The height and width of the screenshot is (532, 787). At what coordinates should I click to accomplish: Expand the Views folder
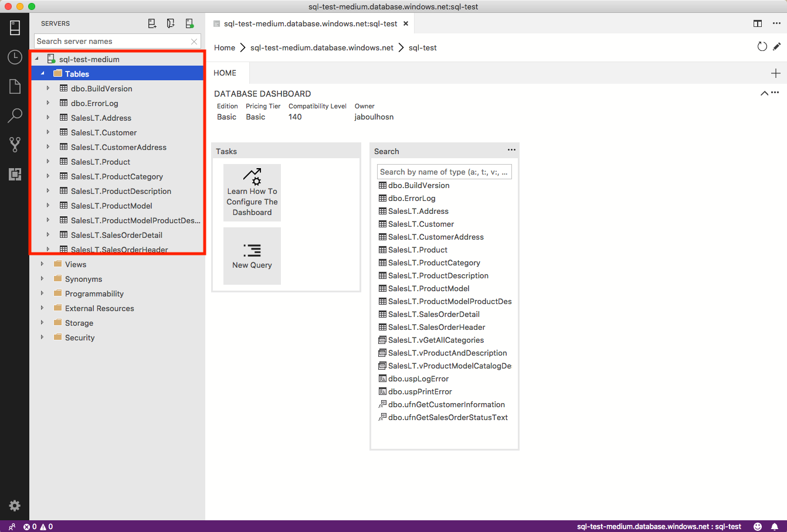pos(42,264)
